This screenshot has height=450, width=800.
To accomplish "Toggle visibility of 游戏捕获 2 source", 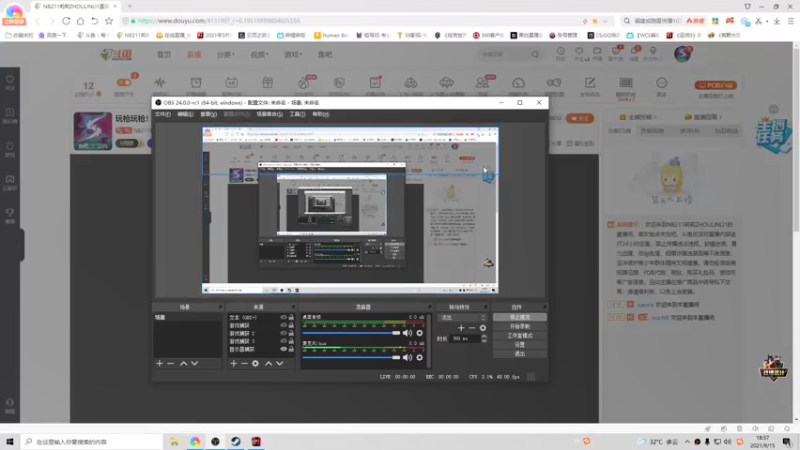I will [284, 333].
